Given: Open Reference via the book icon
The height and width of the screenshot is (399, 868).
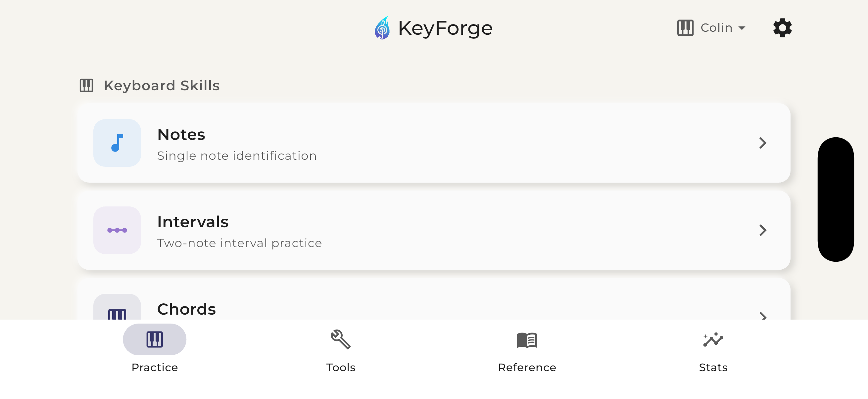Looking at the screenshot, I should [527, 341].
